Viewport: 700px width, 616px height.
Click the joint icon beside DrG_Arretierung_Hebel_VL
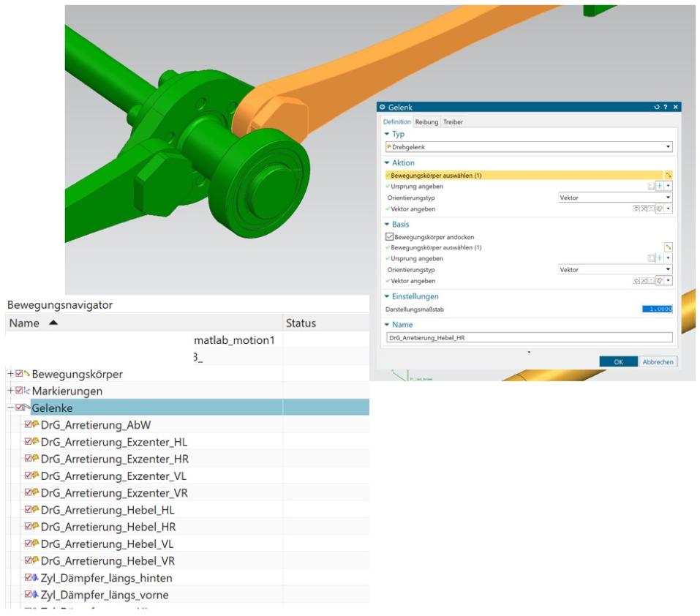pos(36,543)
